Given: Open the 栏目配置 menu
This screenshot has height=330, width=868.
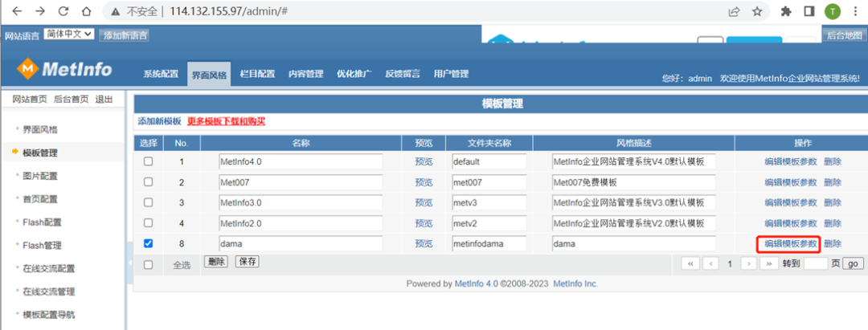Looking at the screenshot, I should point(257,74).
